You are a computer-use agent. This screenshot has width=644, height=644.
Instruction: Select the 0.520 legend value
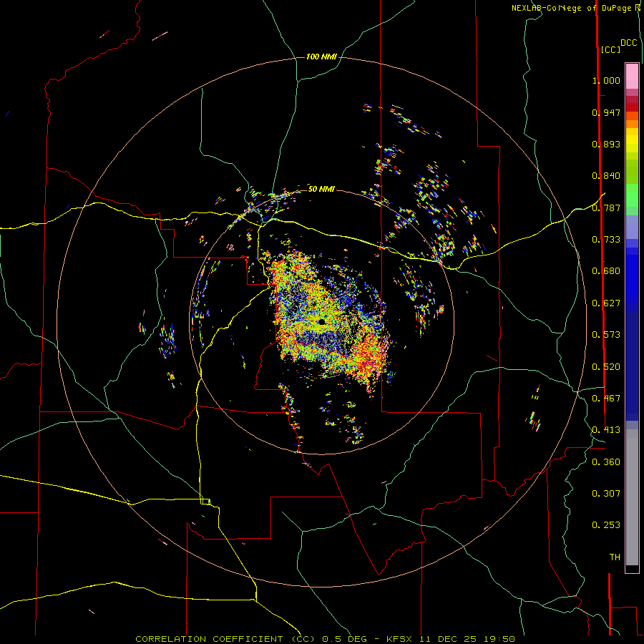(x=606, y=367)
